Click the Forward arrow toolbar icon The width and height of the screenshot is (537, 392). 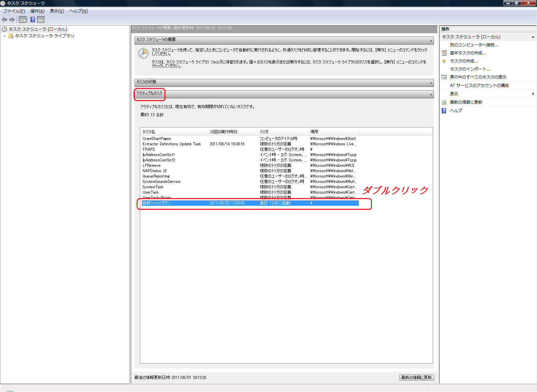point(12,19)
